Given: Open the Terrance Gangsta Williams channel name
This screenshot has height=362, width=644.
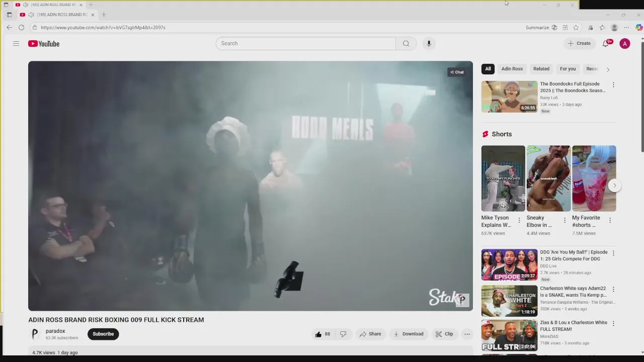Looking at the screenshot, I should click(577, 302).
